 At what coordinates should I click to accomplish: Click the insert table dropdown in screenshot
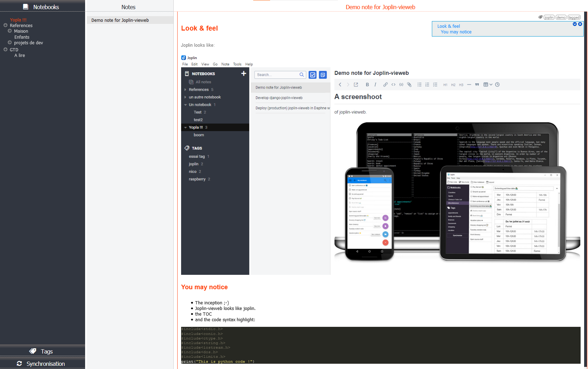tap(488, 84)
